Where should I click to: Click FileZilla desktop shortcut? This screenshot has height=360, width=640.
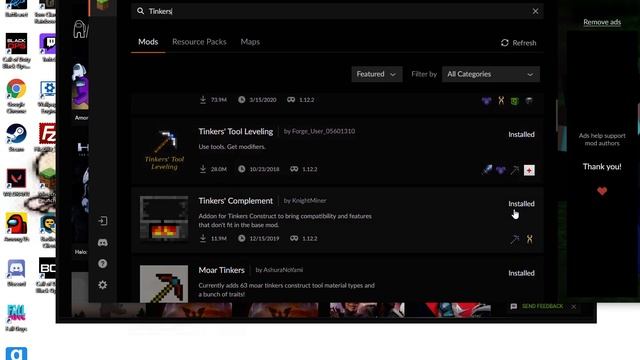(x=47, y=138)
